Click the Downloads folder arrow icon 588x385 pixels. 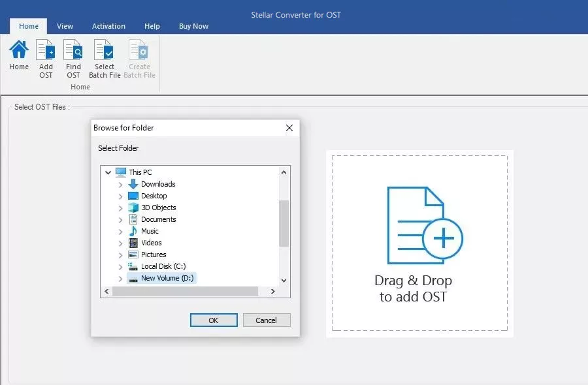[133, 184]
